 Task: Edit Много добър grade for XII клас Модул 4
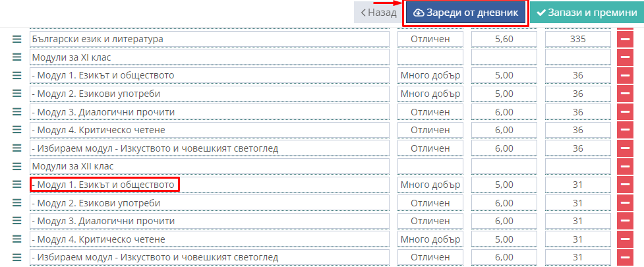430,239
